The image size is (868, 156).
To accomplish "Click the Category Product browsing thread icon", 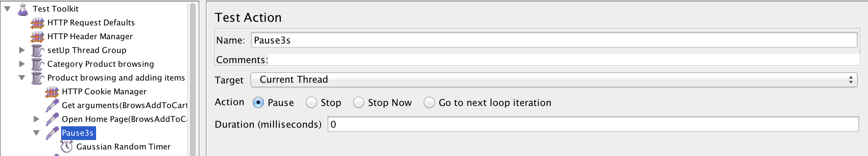I will pos(37,64).
